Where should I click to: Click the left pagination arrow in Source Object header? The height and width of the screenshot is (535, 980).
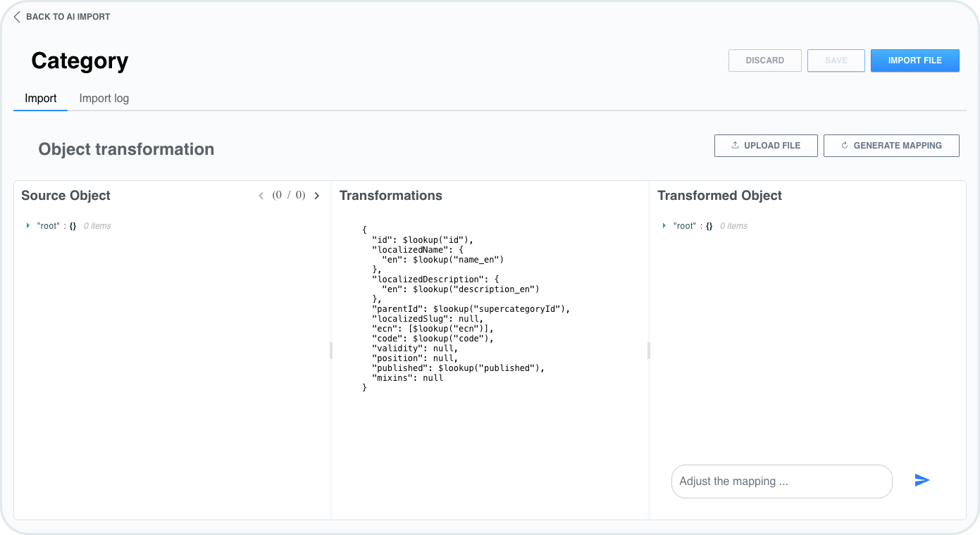pos(261,195)
